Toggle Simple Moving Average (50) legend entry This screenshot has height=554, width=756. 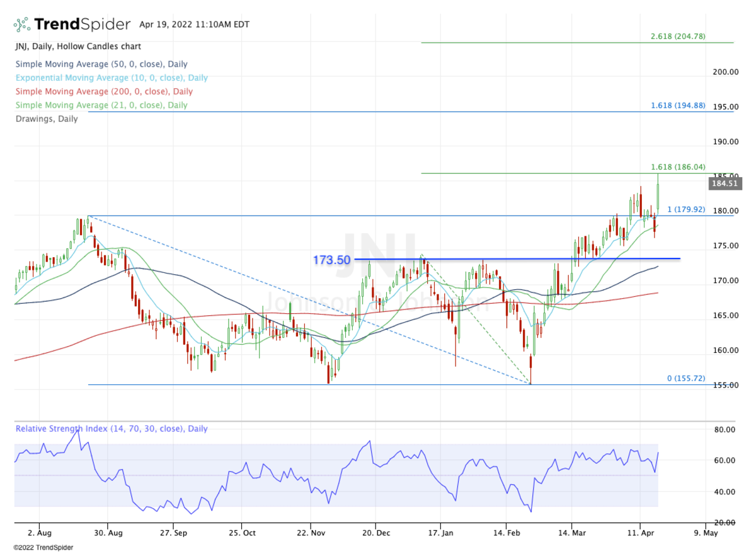101,64
